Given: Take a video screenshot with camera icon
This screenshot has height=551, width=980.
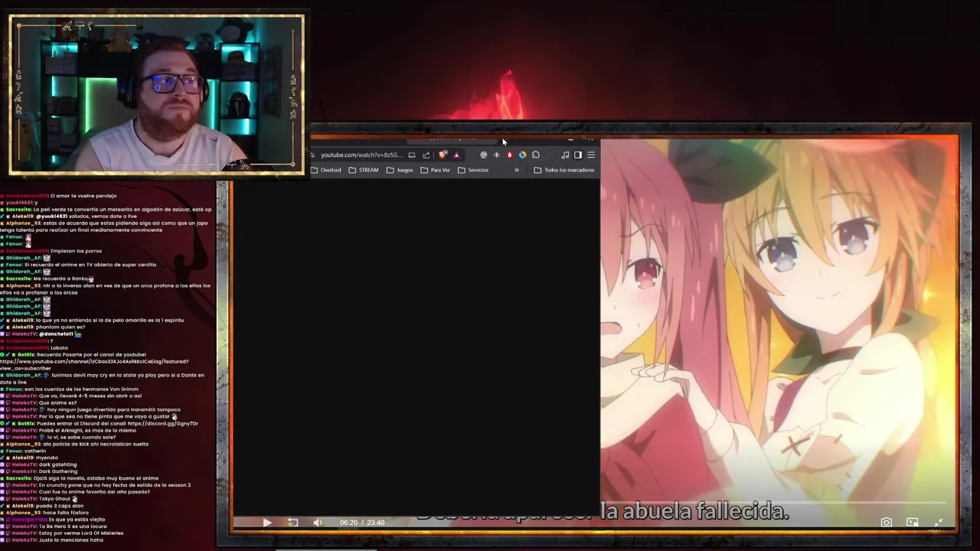Looking at the screenshot, I should pos(886,523).
